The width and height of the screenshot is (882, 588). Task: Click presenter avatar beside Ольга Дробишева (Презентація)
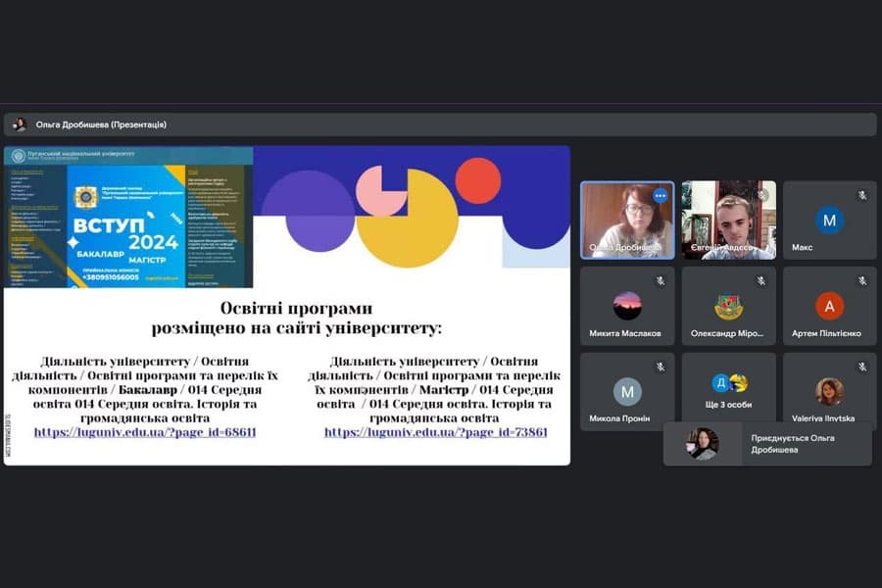(x=20, y=124)
